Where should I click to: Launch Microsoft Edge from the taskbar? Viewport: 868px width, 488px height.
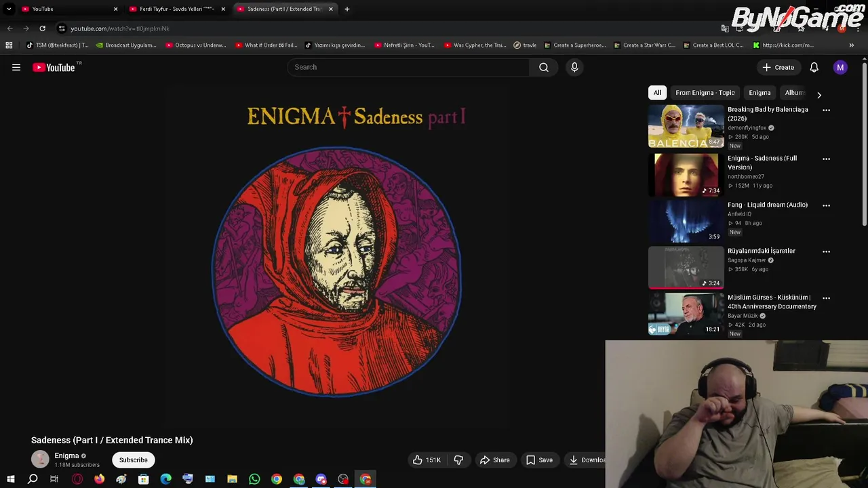165,479
